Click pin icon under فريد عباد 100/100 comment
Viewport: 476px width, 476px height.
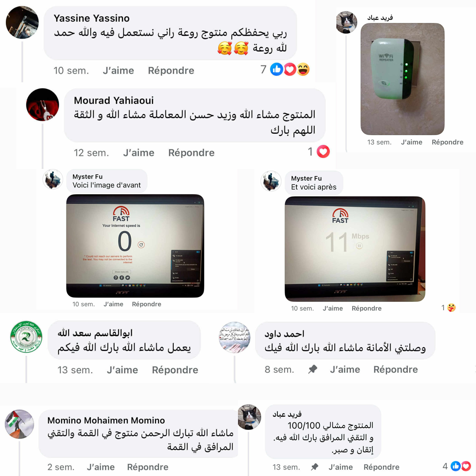pos(314,467)
